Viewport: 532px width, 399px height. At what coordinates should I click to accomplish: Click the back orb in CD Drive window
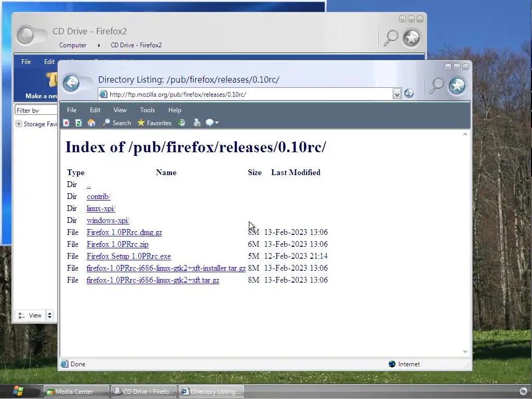(x=25, y=35)
